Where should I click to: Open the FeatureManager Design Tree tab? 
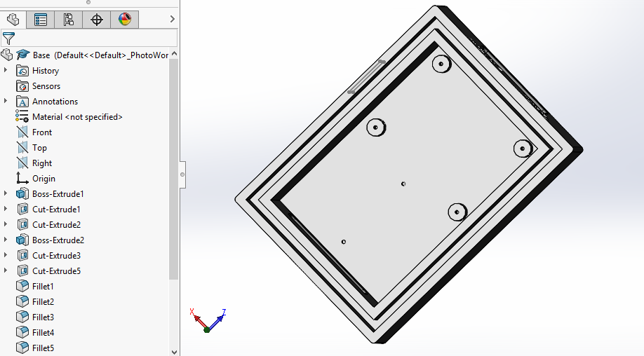[x=13, y=20]
